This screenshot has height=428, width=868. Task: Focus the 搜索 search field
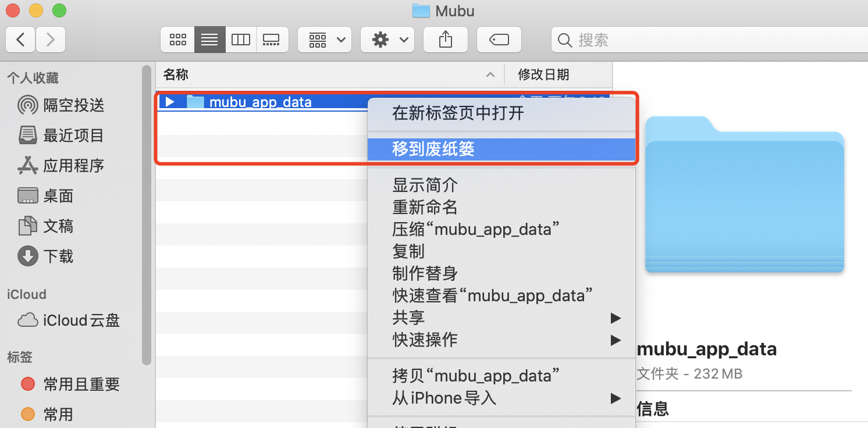pyautogui.click(x=709, y=40)
